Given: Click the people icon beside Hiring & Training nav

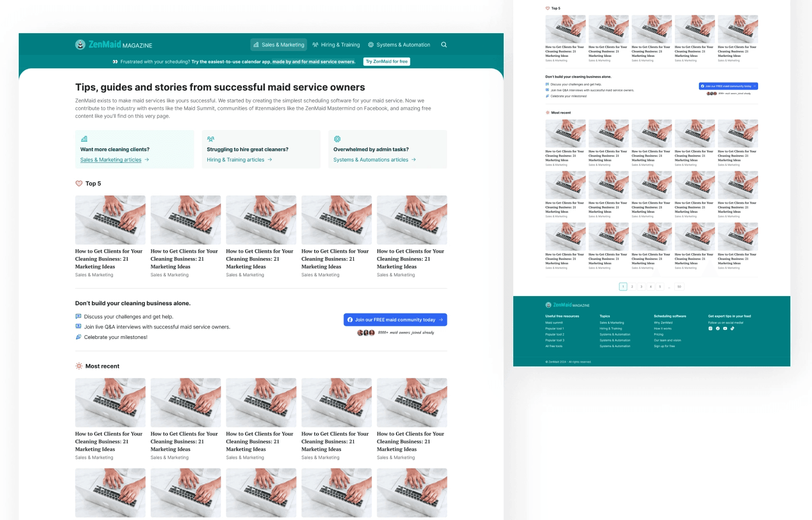Looking at the screenshot, I should click(316, 45).
